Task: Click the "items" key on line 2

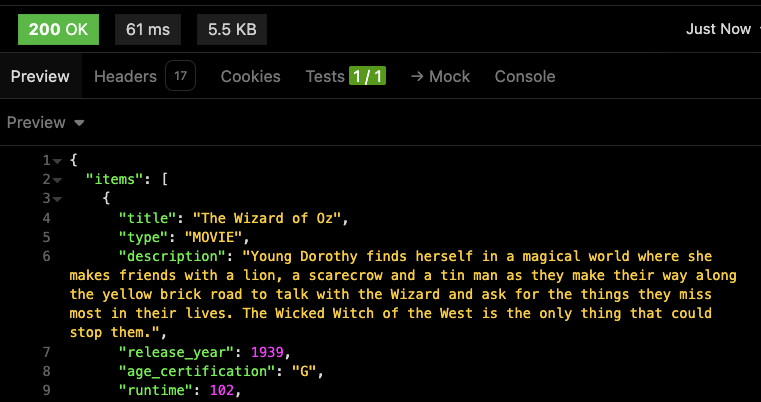Action: pos(115,180)
